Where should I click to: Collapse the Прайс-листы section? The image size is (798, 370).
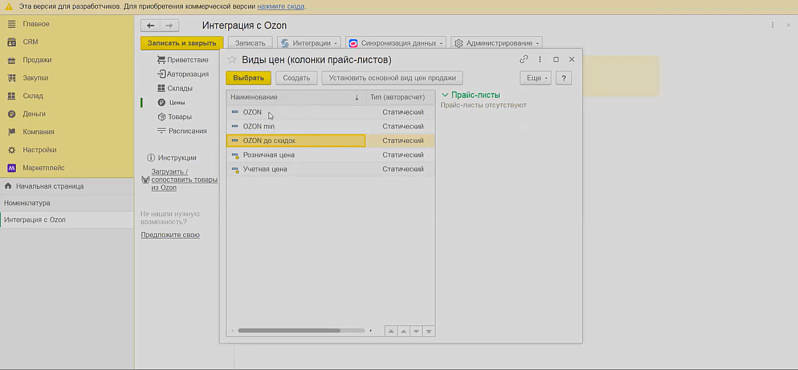471,95
